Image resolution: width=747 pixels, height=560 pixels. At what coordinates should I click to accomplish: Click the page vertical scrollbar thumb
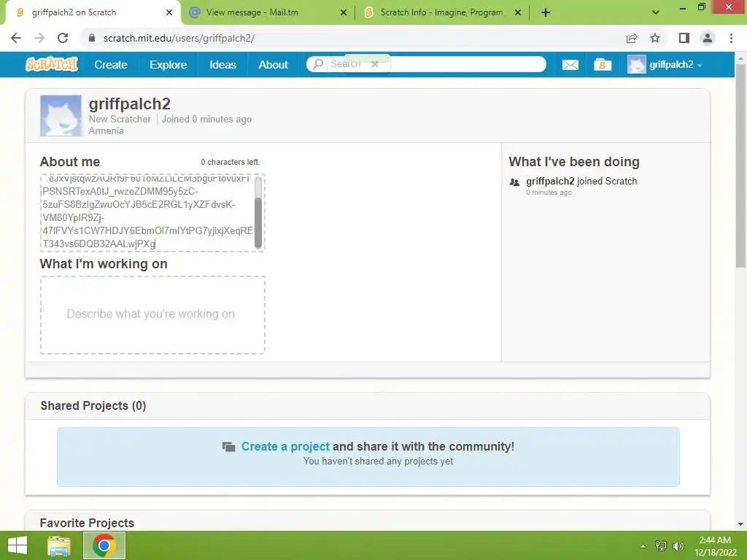click(x=740, y=166)
